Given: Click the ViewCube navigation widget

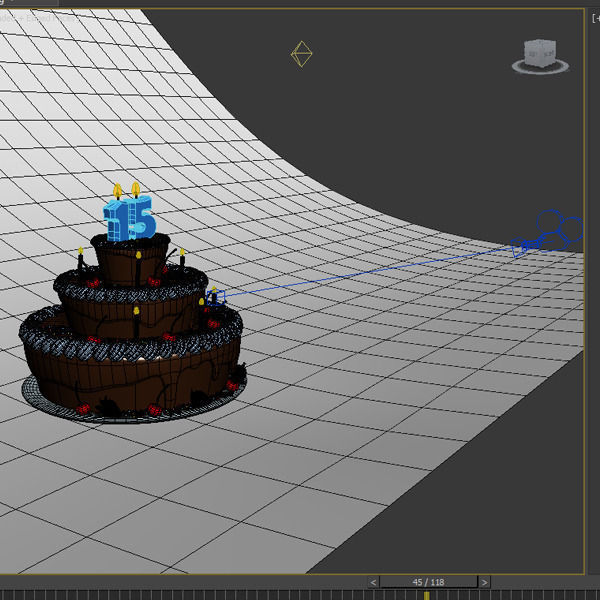Looking at the screenshot, I should tap(540, 53).
